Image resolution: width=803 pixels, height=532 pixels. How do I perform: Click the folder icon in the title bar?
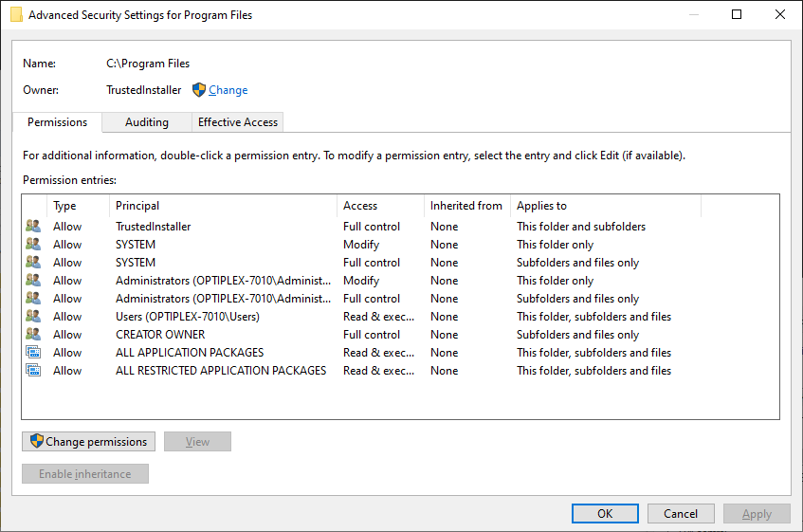[x=16, y=15]
